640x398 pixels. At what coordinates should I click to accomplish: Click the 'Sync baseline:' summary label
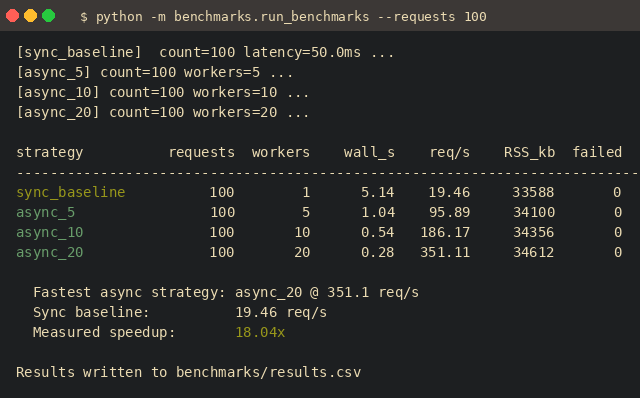point(91,312)
